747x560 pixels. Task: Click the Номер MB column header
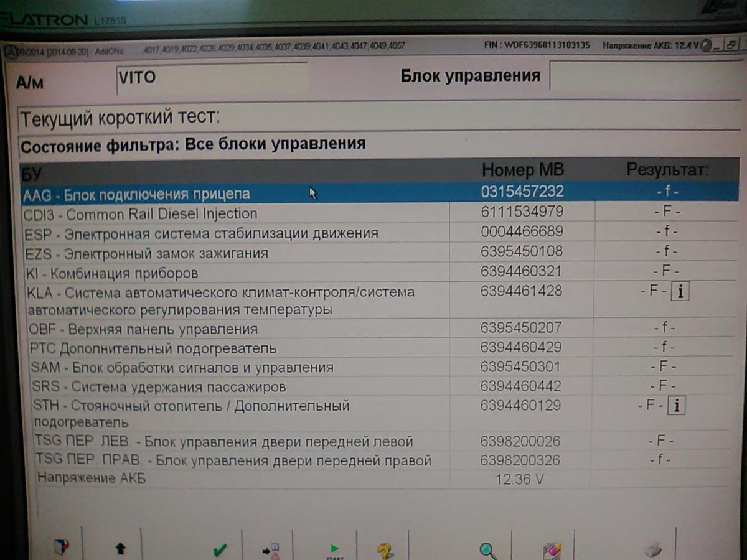coord(523,170)
